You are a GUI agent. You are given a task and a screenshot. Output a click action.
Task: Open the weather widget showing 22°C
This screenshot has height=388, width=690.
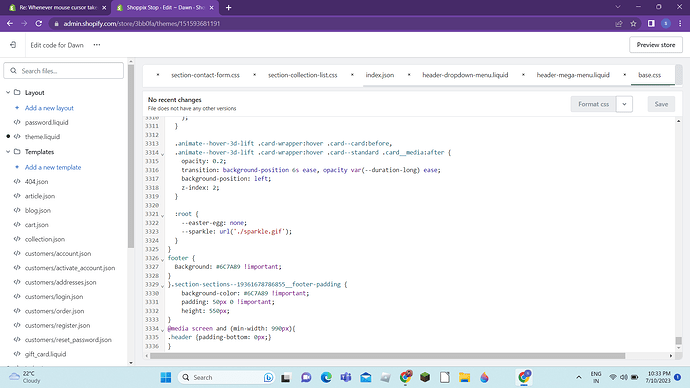click(x=26, y=377)
